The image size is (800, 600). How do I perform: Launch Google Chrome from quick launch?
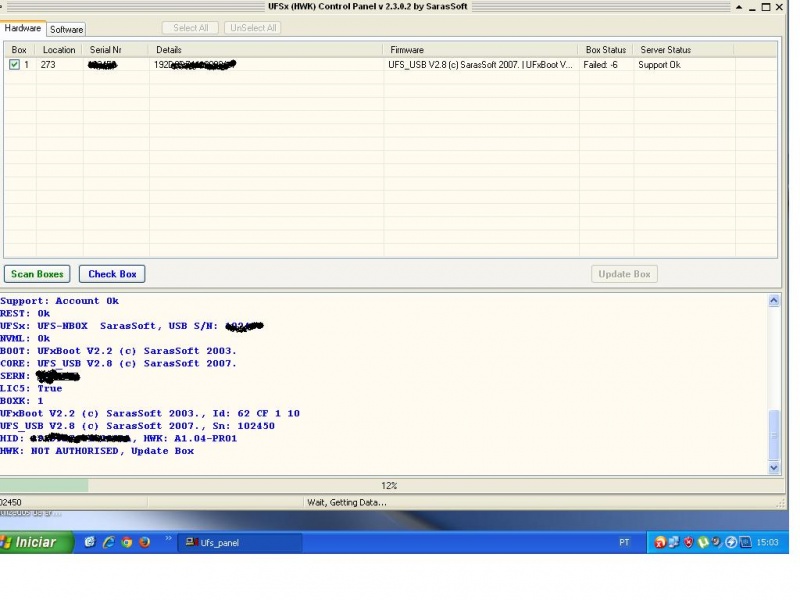click(x=127, y=542)
